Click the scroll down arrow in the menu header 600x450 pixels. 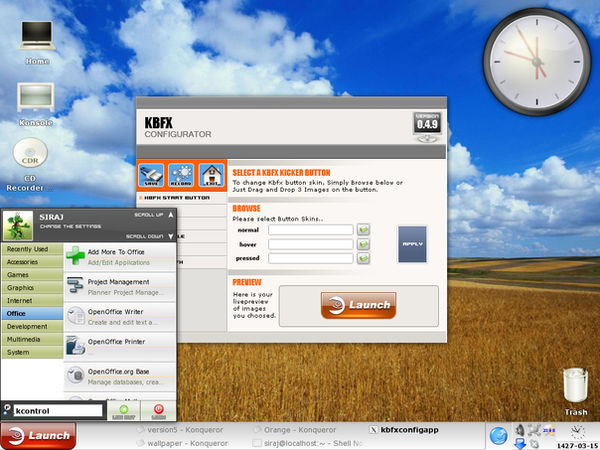pos(171,236)
